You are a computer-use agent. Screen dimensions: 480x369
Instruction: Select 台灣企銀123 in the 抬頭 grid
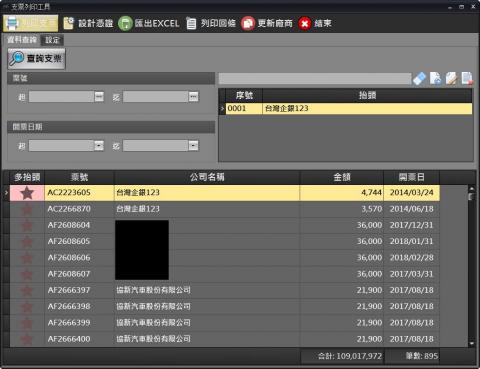click(367, 108)
